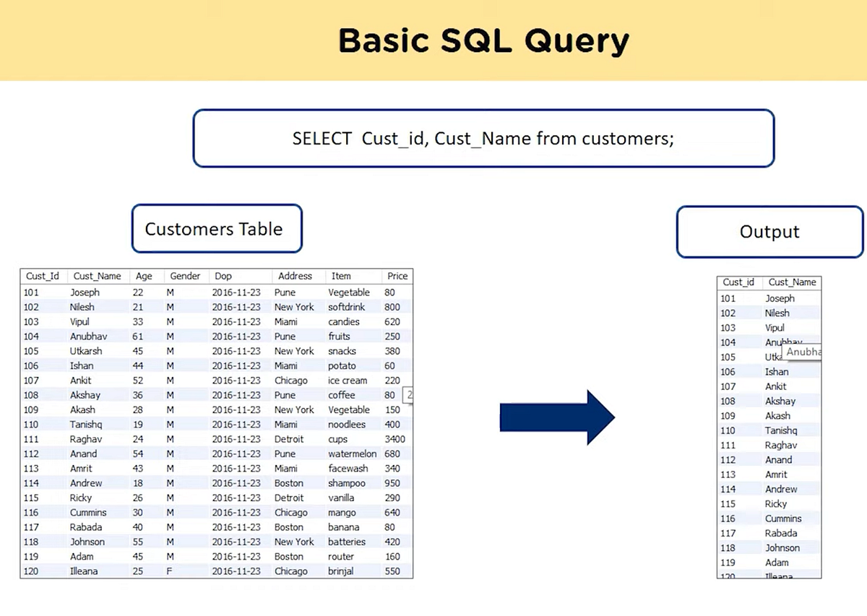Click the blue arrow icon between tables

(x=556, y=417)
